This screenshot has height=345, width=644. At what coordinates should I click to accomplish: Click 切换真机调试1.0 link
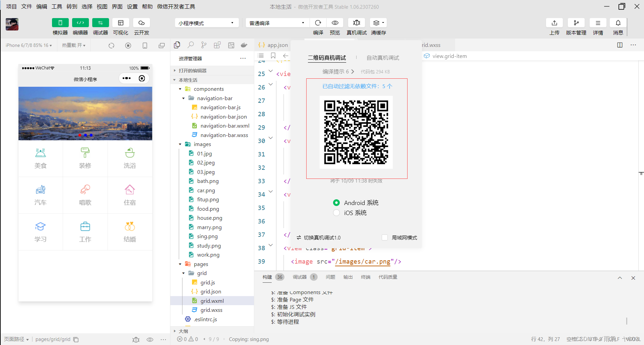coord(319,237)
